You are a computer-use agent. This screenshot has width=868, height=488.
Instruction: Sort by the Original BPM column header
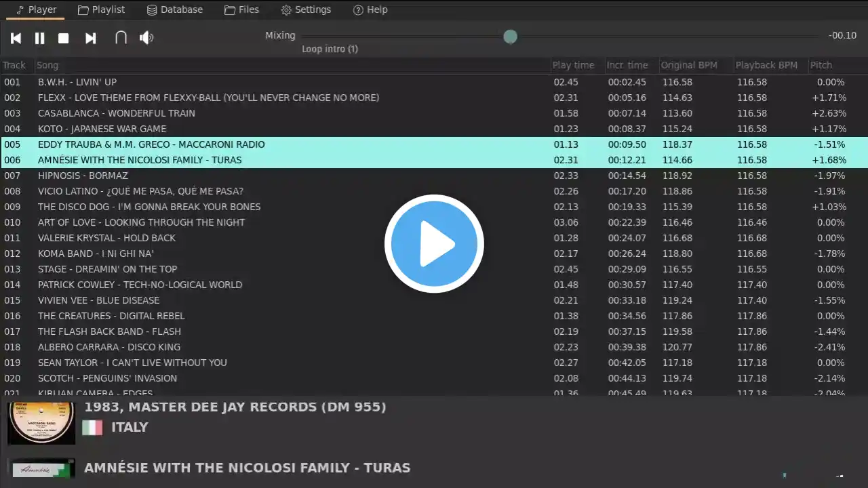689,65
